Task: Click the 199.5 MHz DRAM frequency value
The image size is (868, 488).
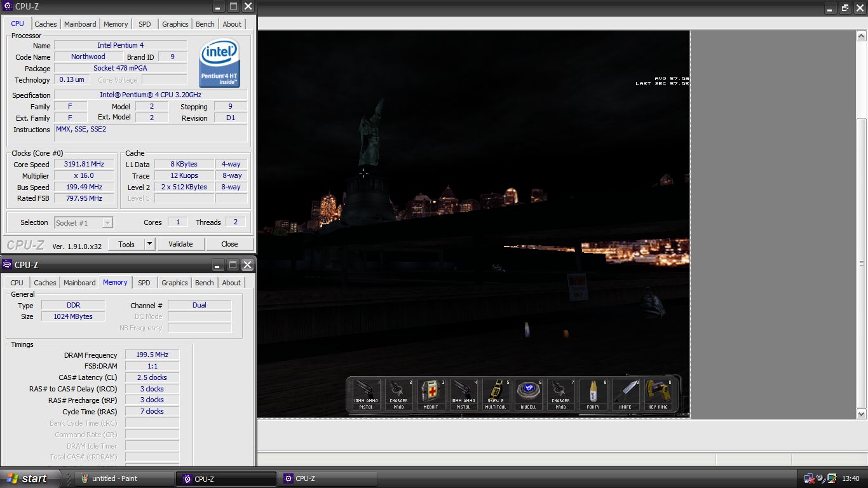Action: coord(152,355)
